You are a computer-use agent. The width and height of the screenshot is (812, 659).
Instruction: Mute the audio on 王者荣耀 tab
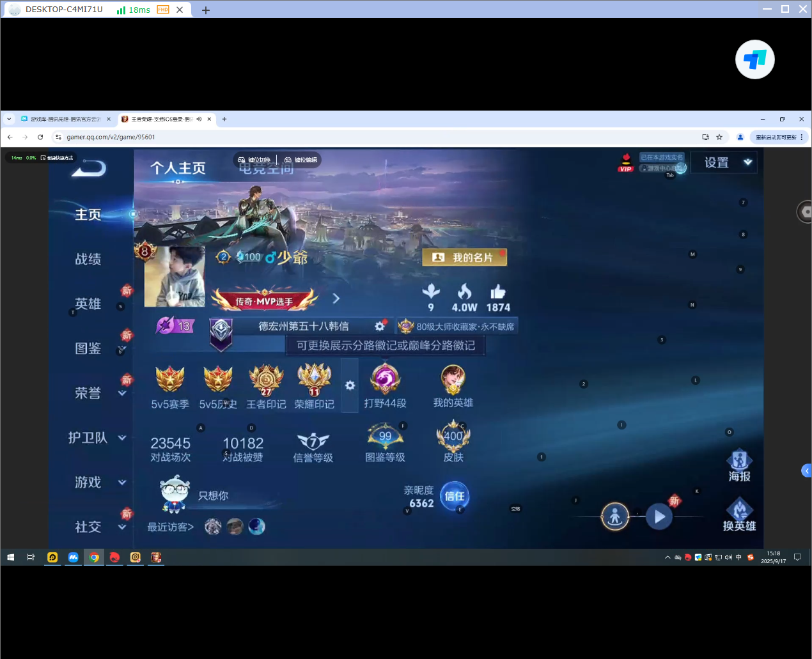pyautogui.click(x=199, y=119)
